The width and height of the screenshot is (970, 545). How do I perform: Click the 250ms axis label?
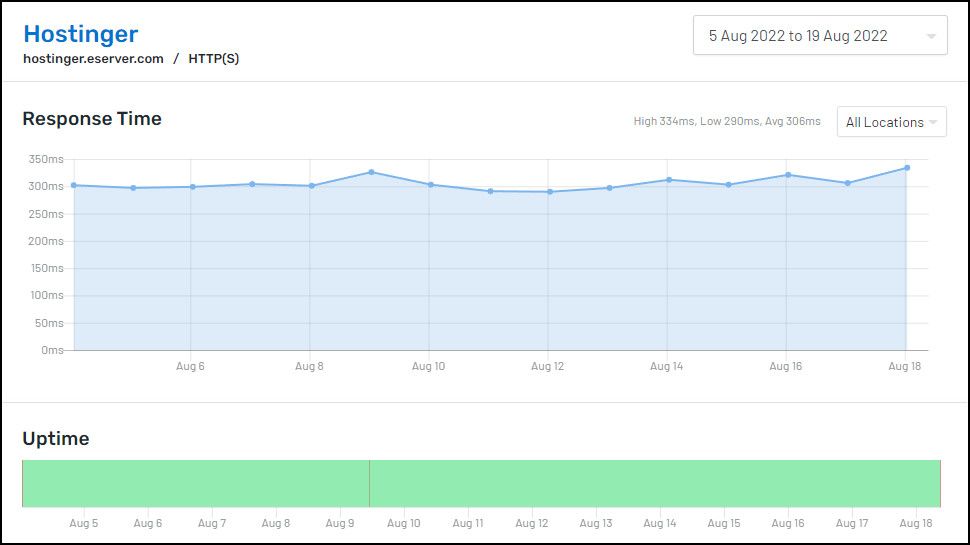46,214
